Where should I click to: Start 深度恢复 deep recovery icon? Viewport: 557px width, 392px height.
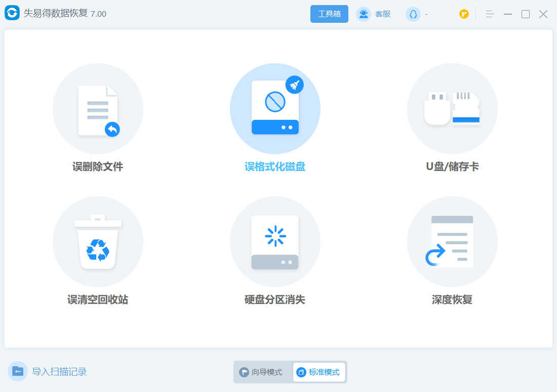pos(452,242)
